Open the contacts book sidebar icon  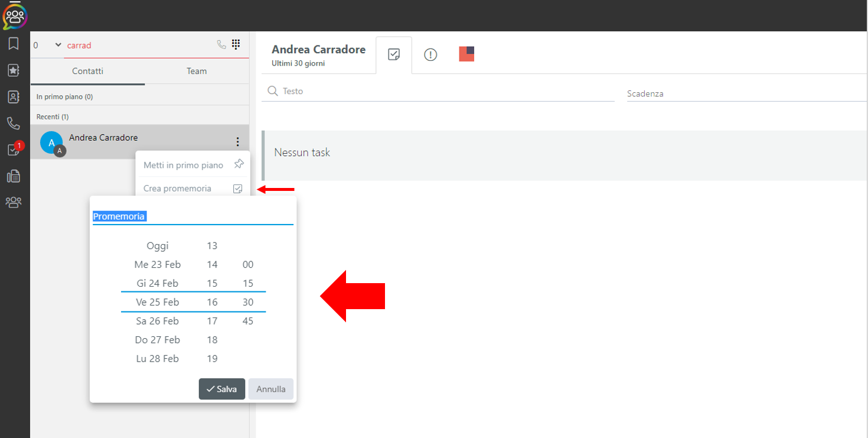13,97
